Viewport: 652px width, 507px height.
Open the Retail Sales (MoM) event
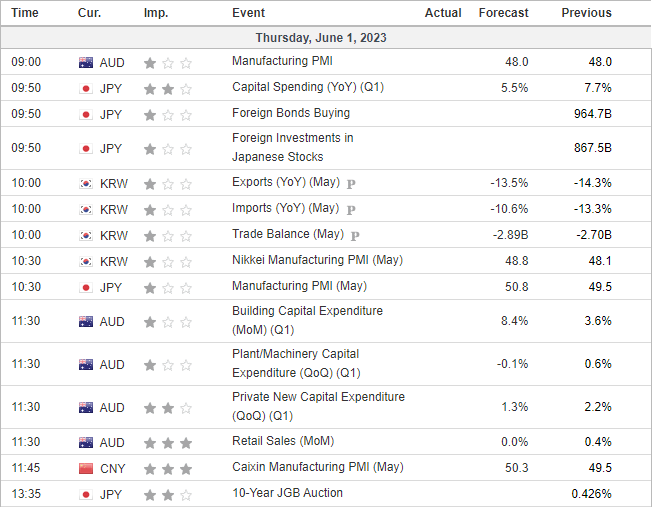pos(283,441)
